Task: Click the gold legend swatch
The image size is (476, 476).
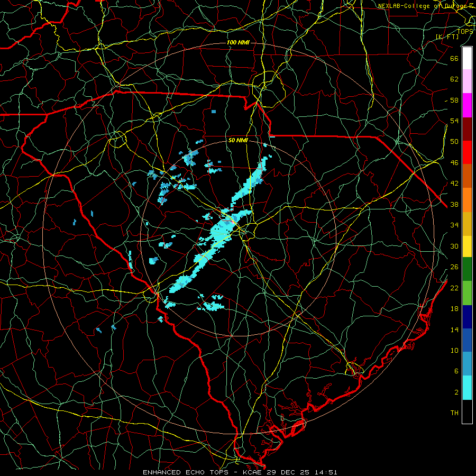Action: 467,224
